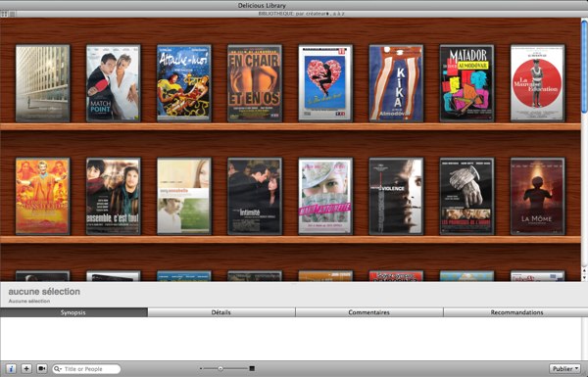This screenshot has width=588, height=377.
Task: Select the La Môme DVD cover
Action: tap(537, 197)
